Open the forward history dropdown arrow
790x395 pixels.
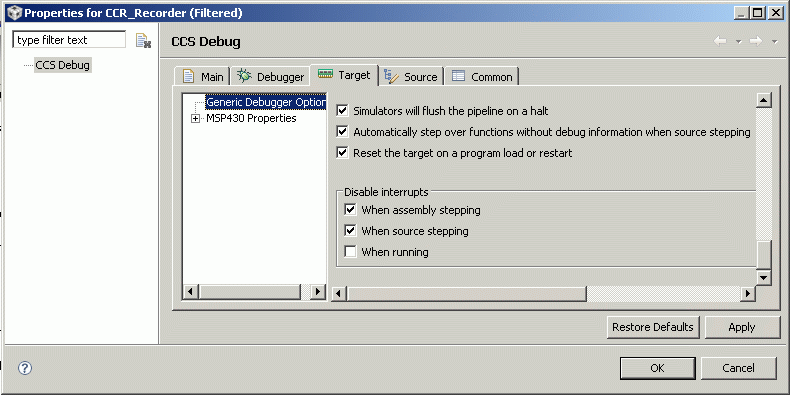pos(774,42)
